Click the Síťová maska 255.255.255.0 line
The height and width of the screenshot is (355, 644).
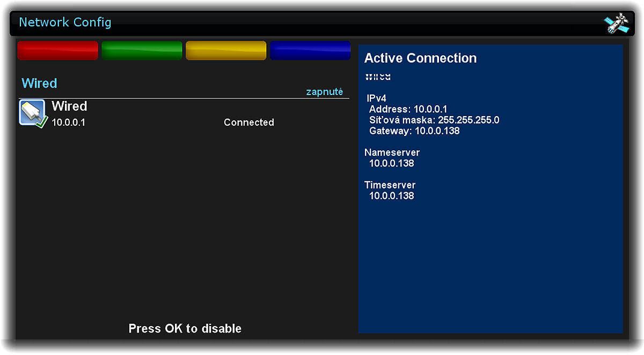coord(434,120)
